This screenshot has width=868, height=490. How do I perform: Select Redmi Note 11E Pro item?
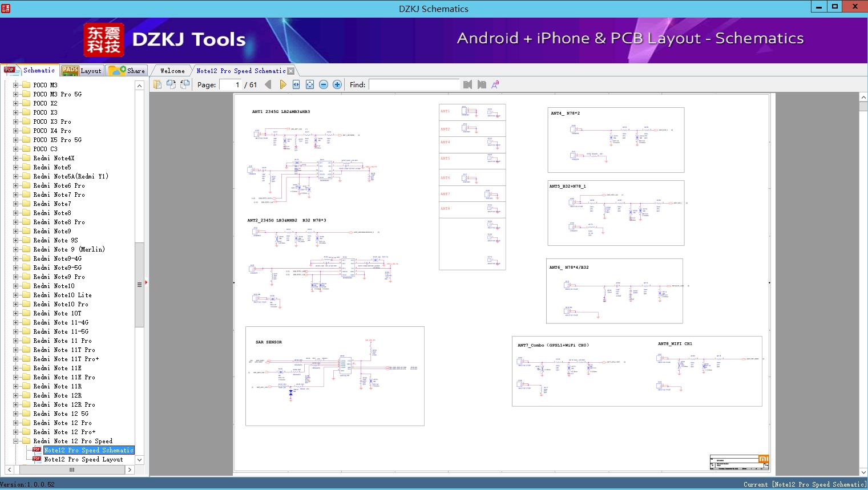click(64, 377)
